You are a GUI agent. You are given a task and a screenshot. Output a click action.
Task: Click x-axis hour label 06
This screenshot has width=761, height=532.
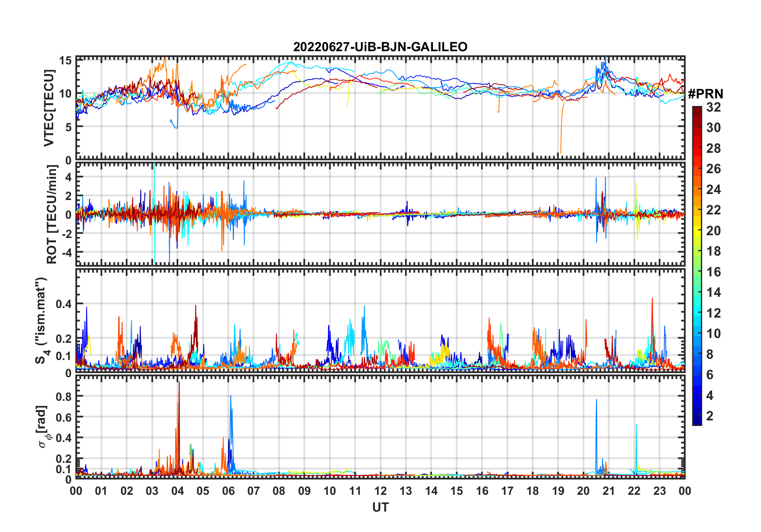point(228,491)
